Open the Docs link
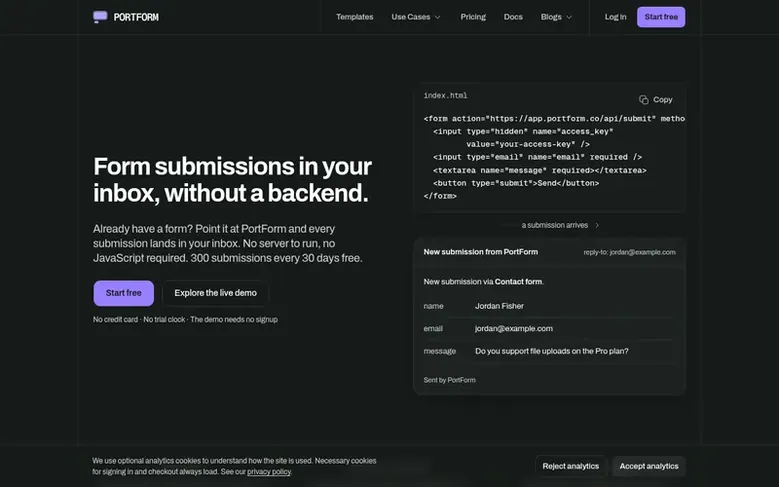The height and width of the screenshot is (487, 779). [513, 17]
